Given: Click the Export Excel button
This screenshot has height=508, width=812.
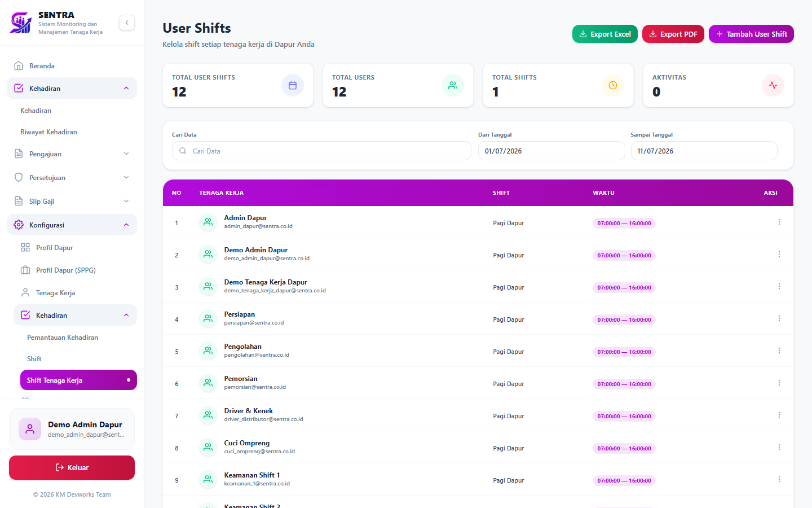Looking at the screenshot, I should (x=605, y=34).
